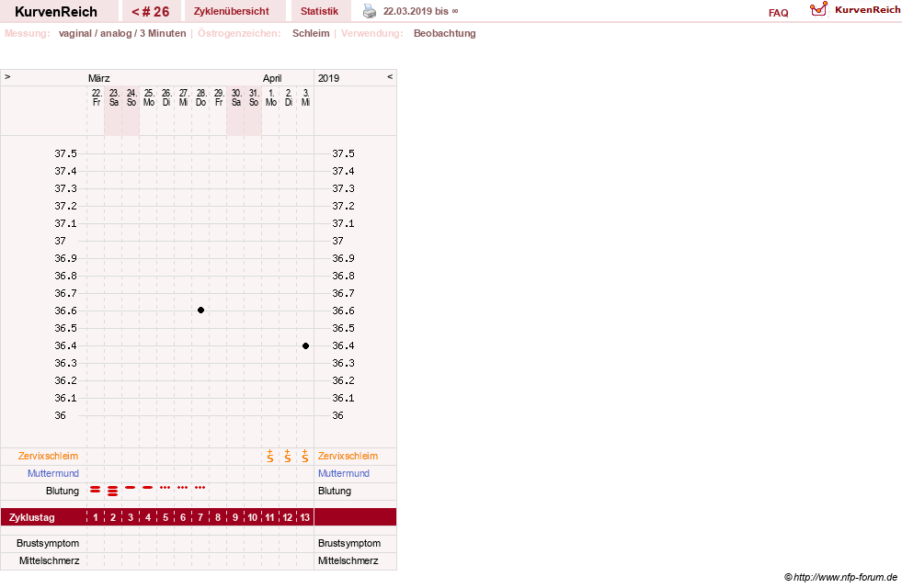Click the '>' arrow left of März
902x588 pixels.
tap(7, 76)
